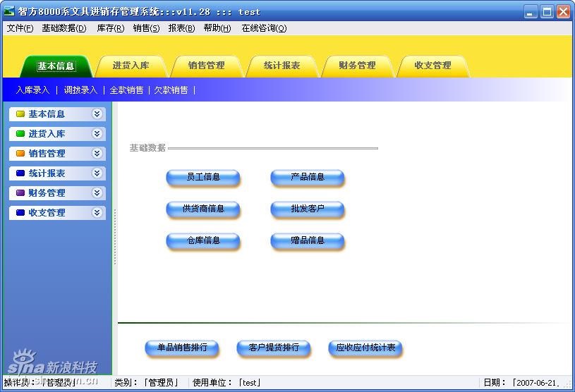
Task: Open the 应收应付统计表 report button
Action: (x=365, y=348)
